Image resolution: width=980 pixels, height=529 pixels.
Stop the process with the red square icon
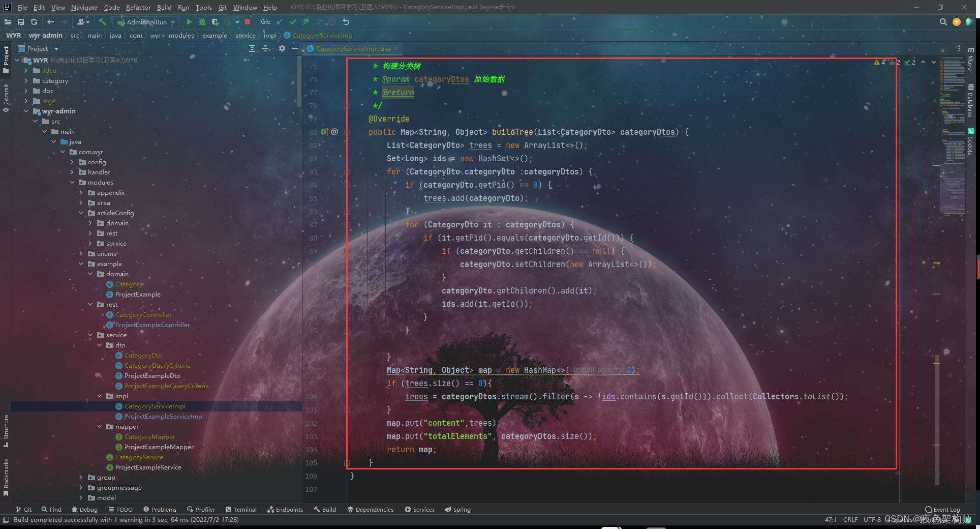coord(248,22)
